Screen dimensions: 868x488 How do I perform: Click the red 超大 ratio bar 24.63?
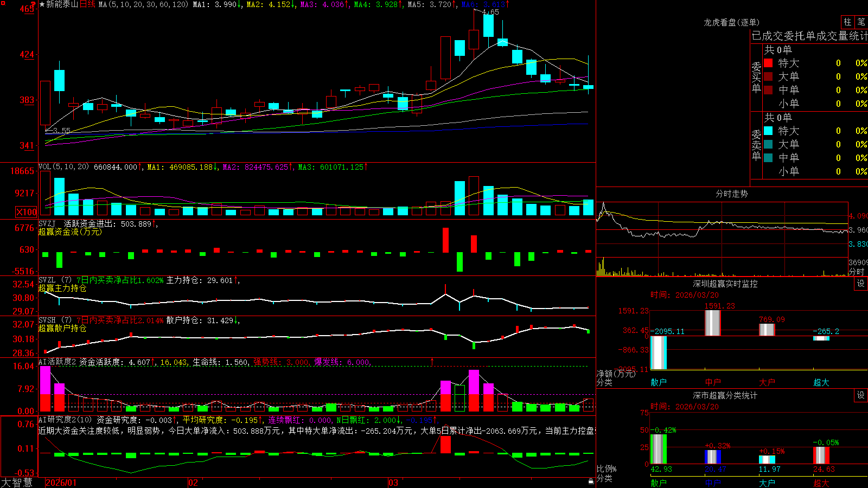pos(821,455)
